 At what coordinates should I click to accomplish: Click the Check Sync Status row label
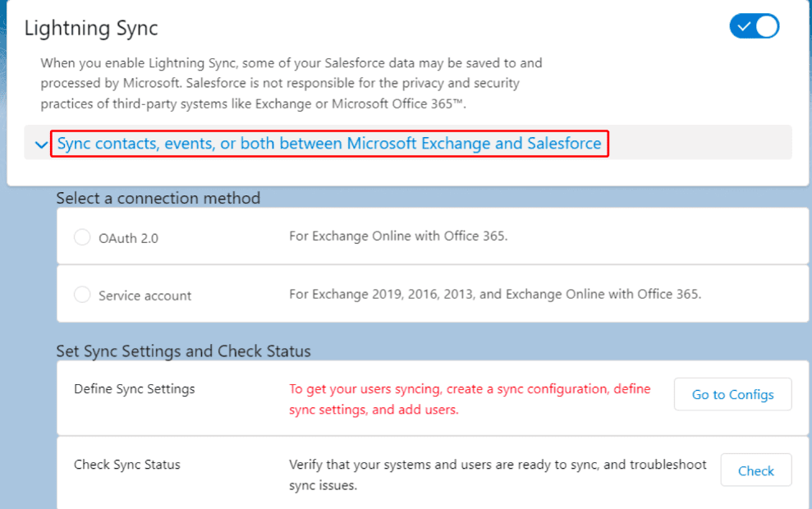[127, 465]
